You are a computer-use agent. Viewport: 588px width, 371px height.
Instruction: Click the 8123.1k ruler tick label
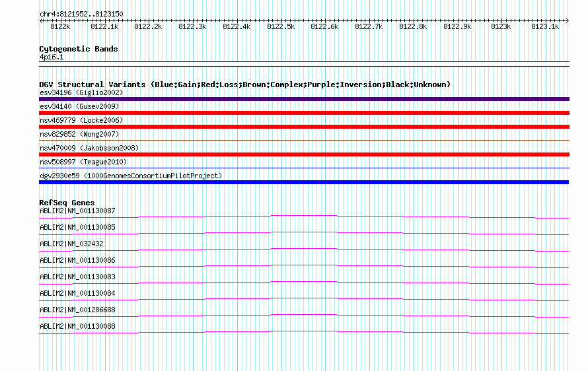pyautogui.click(x=545, y=26)
